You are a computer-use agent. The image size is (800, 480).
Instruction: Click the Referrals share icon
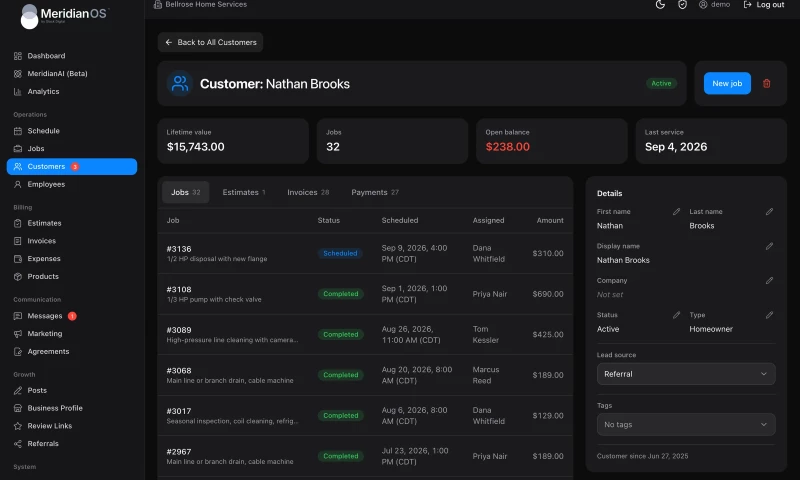[18, 444]
